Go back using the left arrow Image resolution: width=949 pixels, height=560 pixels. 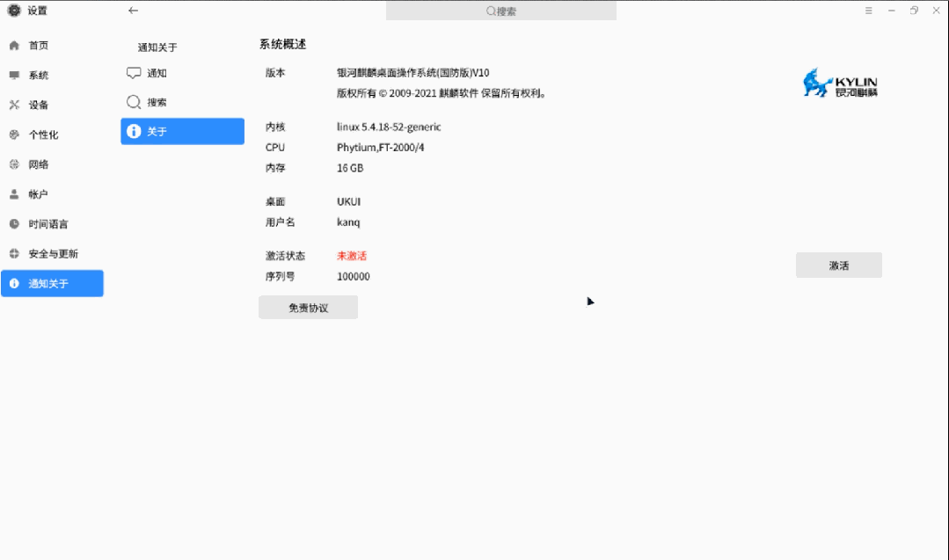point(133,11)
